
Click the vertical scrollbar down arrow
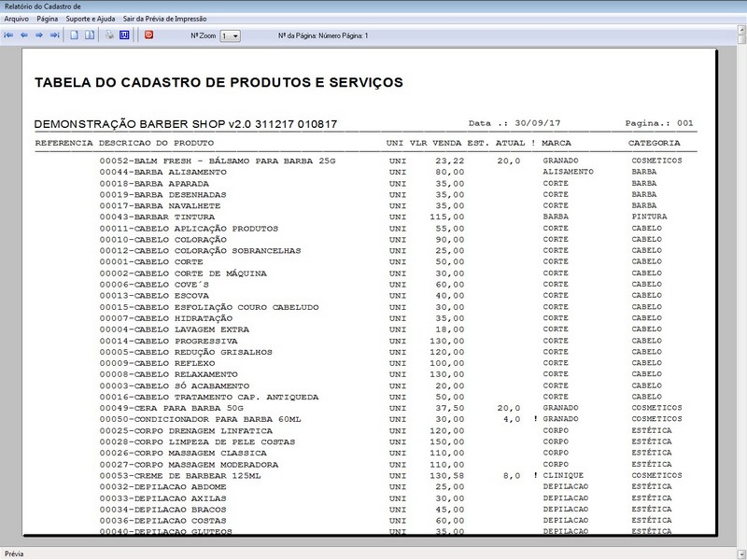click(741, 553)
